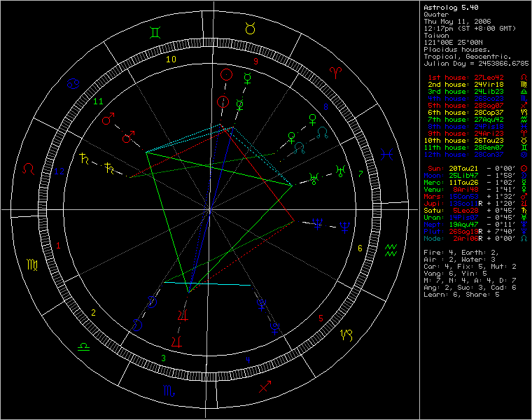Select house number 5 inside the wheel
Viewport: 532px width, 420px height.
point(321,318)
